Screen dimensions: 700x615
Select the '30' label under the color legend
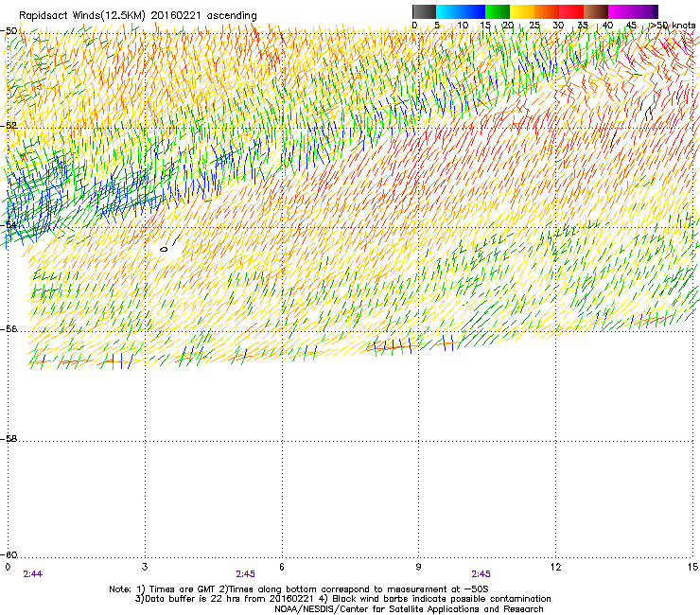pos(558,26)
